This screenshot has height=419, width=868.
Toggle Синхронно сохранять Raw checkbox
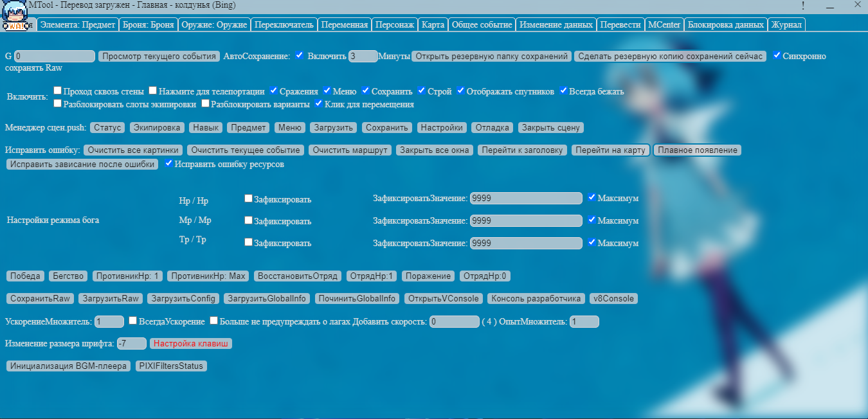click(x=777, y=55)
